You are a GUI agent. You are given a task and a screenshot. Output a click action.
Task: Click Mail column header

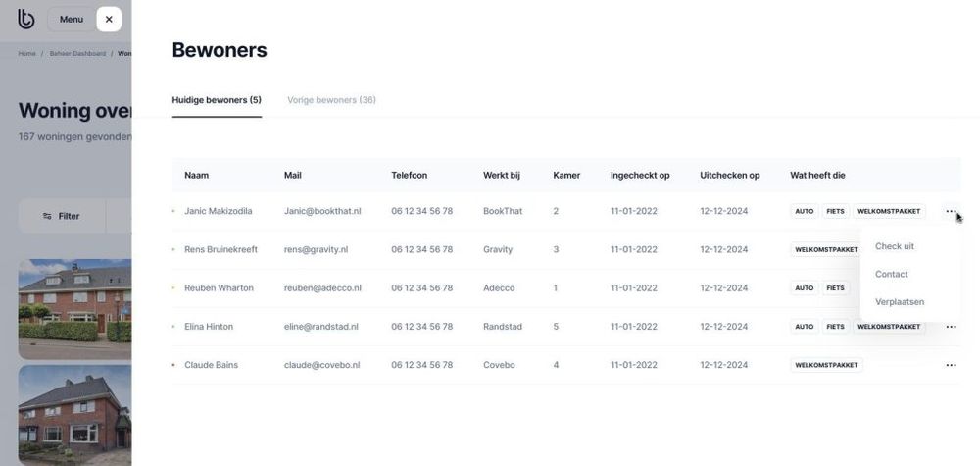(292, 176)
